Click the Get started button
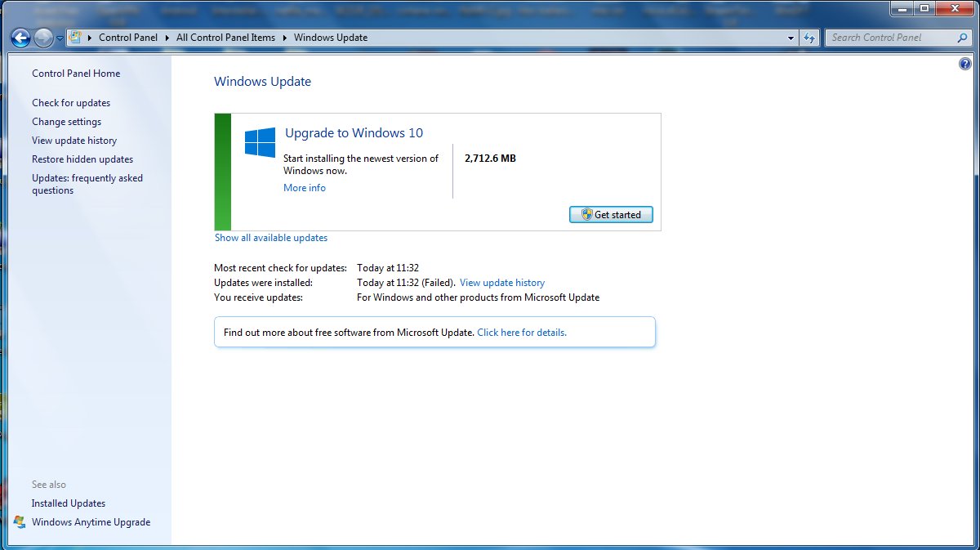The image size is (980, 550). (x=611, y=215)
